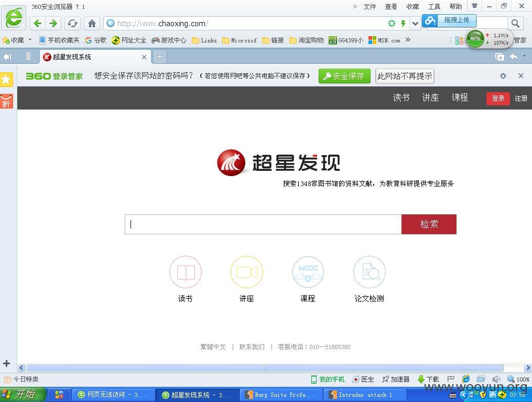Open the 手机收藏夹 bookmark
The image size is (532, 402).
pos(59,40)
